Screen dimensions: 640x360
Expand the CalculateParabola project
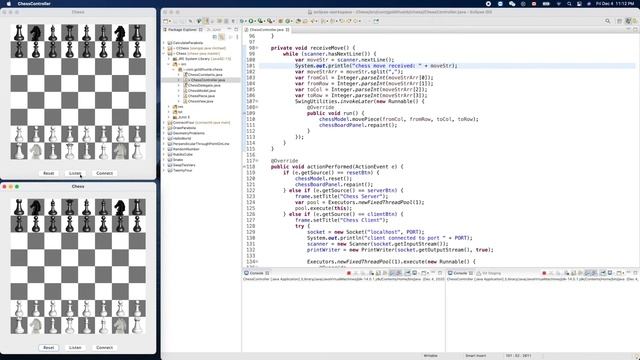click(164, 43)
